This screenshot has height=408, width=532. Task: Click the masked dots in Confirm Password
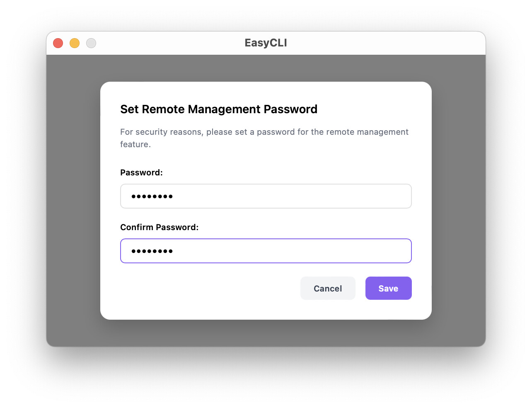point(152,251)
